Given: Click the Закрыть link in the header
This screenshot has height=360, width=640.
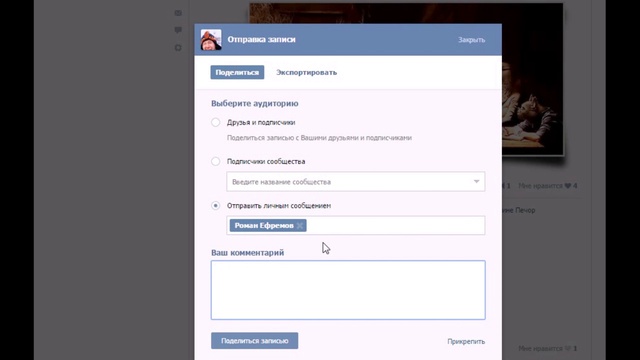Looking at the screenshot, I should 471,40.
